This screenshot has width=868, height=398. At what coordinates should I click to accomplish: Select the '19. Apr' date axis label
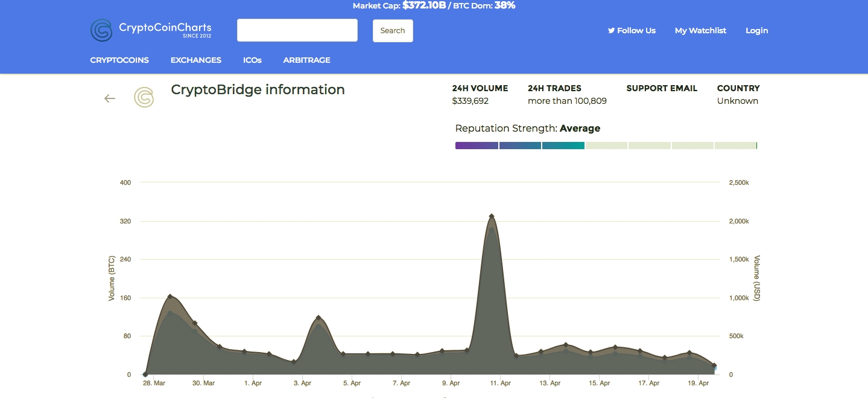pos(698,383)
